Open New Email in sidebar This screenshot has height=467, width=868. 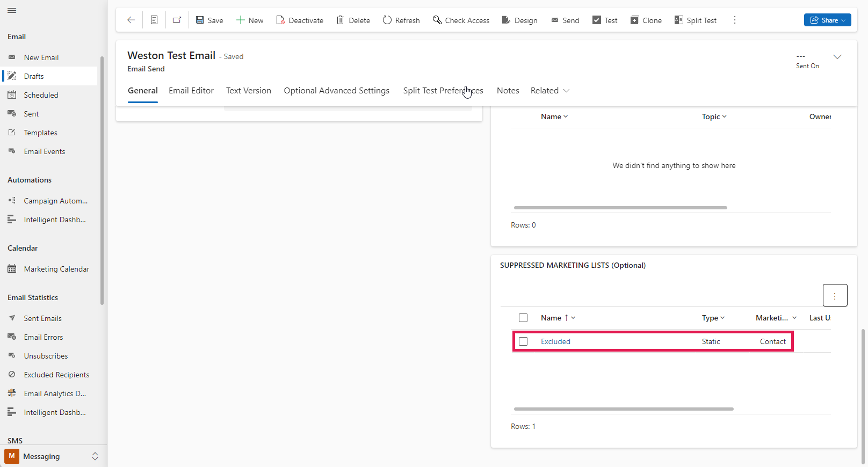click(x=50, y=57)
